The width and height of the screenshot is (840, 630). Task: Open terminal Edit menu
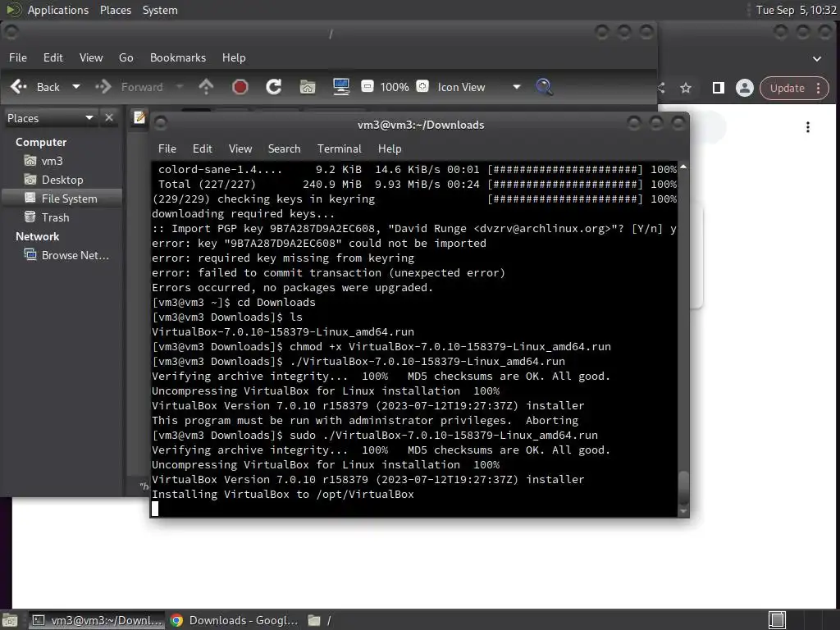tap(203, 148)
